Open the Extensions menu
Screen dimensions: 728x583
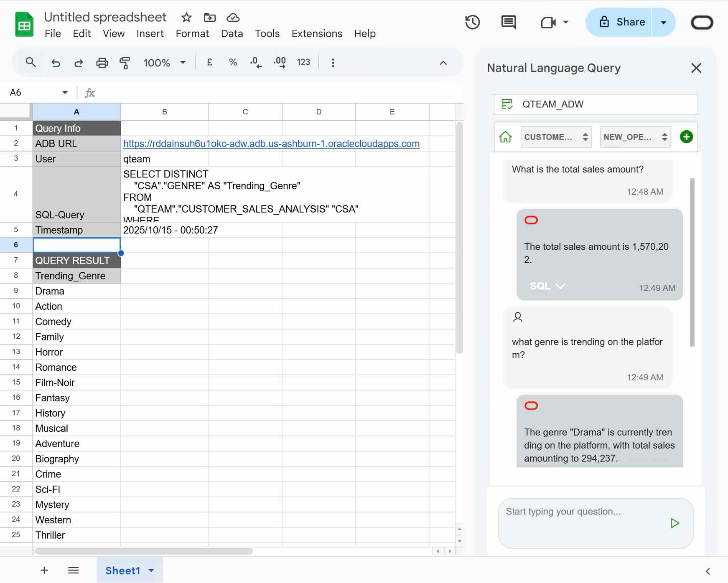pos(316,33)
